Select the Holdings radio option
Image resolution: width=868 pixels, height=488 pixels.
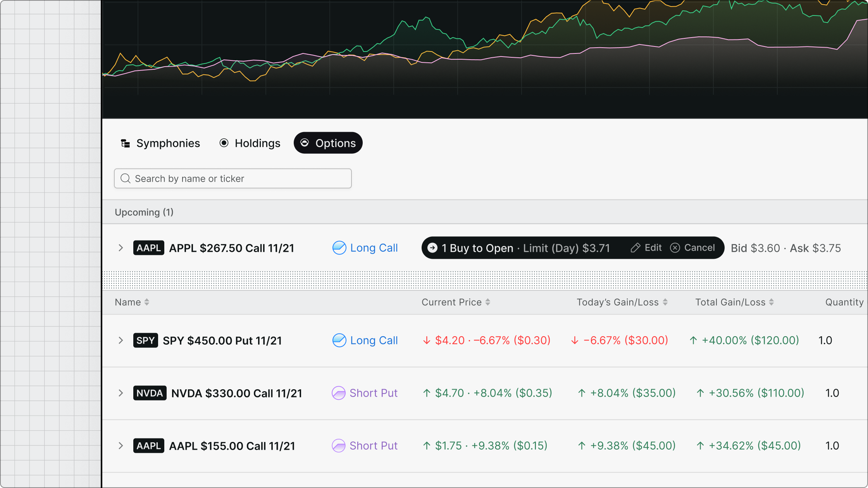(x=224, y=143)
